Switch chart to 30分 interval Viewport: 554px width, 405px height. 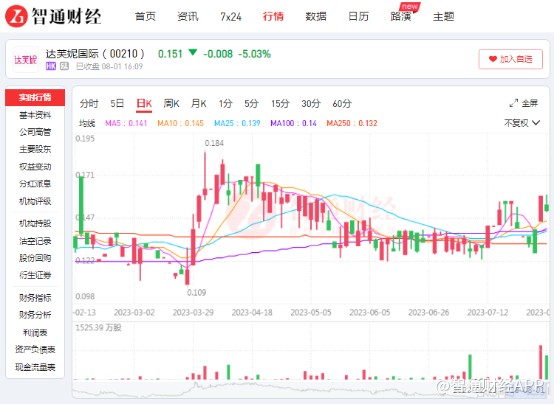(311, 104)
